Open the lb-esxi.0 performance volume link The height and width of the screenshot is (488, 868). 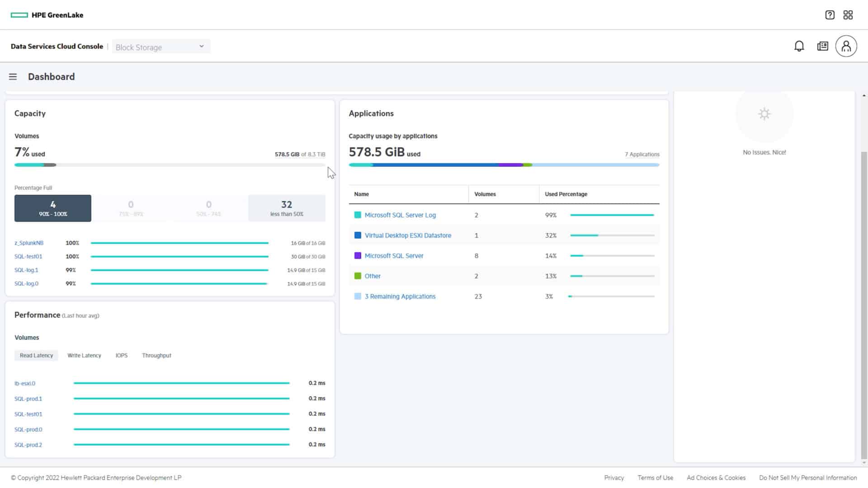(x=24, y=384)
